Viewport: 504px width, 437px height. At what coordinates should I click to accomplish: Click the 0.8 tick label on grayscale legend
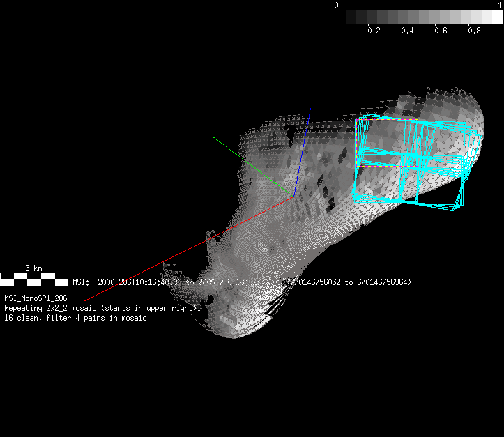474,31
